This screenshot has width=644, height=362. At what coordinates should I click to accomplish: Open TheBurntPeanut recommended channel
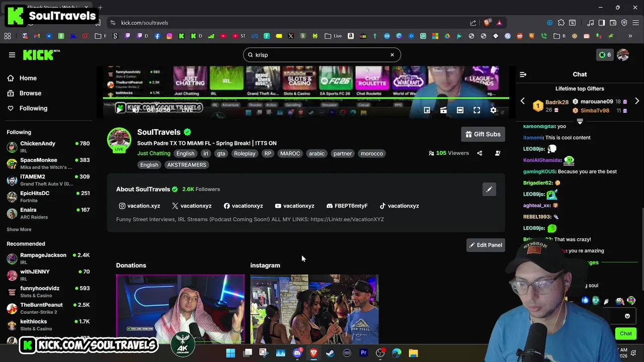[48, 308]
